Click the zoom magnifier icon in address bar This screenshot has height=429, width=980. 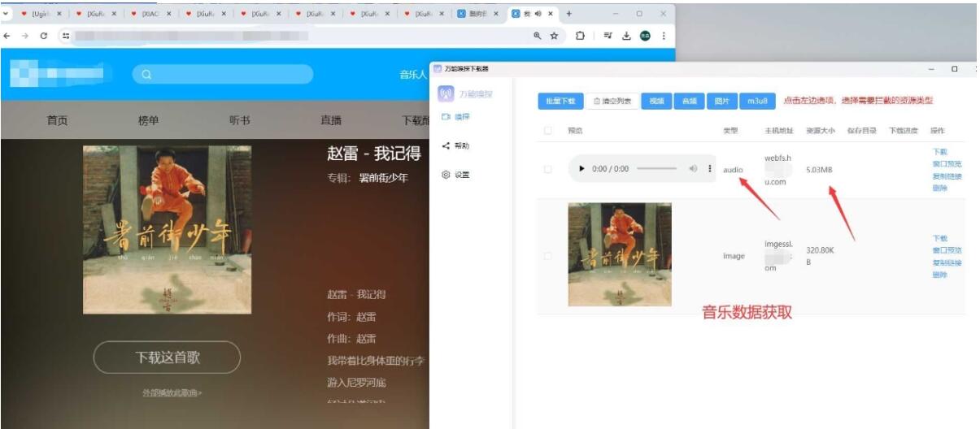coord(538,36)
